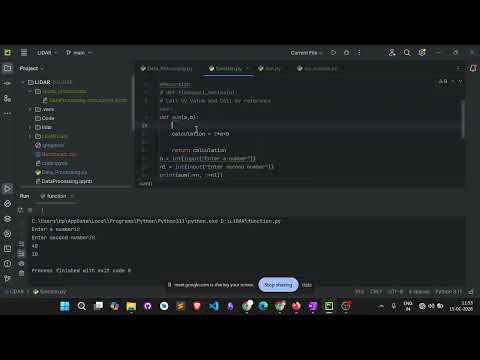The height and width of the screenshot is (360, 480).
Task: Open the warnings inspection widget
Action: pos(443,81)
